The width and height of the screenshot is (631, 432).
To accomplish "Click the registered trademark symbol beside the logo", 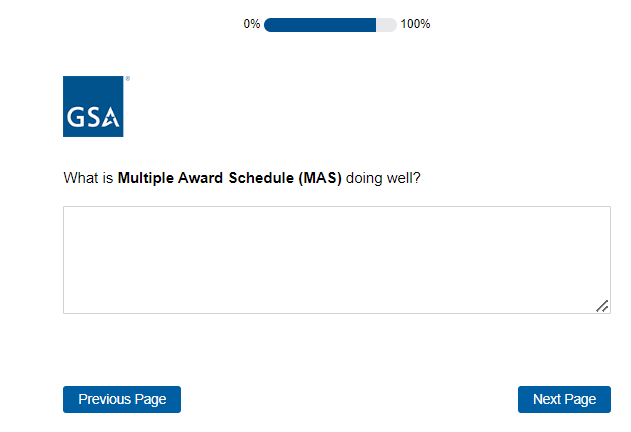I will click(127, 78).
